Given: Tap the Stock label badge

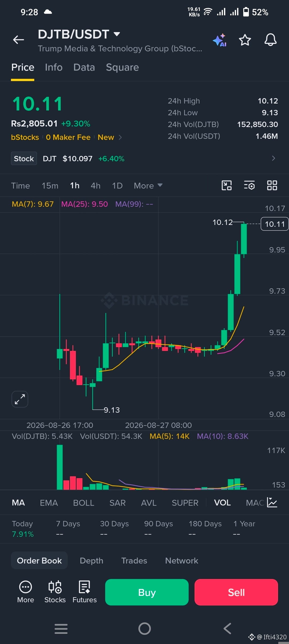Looking at the screenshot, I should [24, 158].
